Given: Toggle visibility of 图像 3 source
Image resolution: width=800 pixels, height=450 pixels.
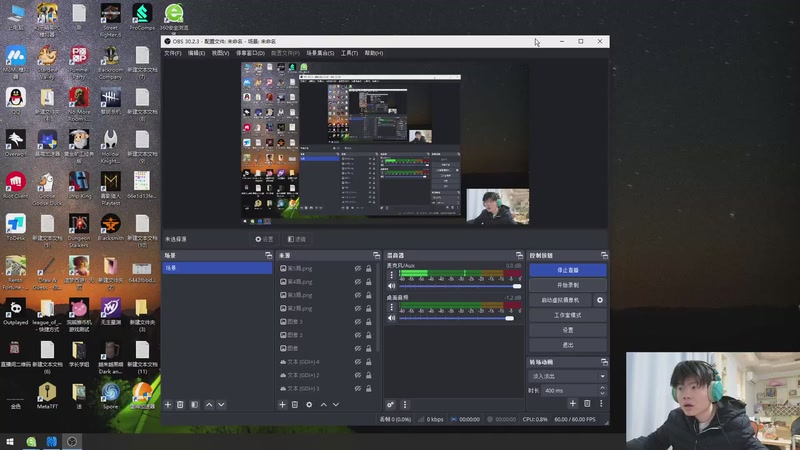Looking at the screenshot, I should [358, 322].
